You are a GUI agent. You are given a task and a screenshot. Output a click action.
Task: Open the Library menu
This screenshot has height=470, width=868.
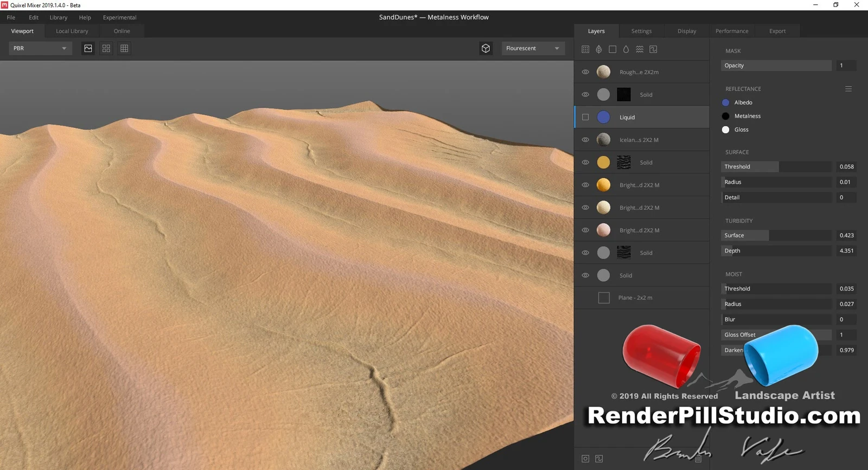tap(59, 17)
